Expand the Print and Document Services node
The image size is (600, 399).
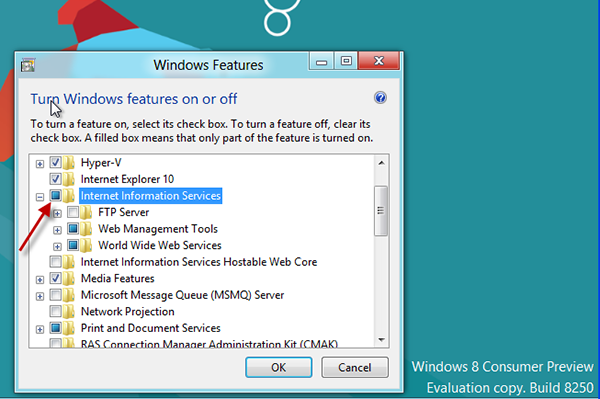[40, 329]
